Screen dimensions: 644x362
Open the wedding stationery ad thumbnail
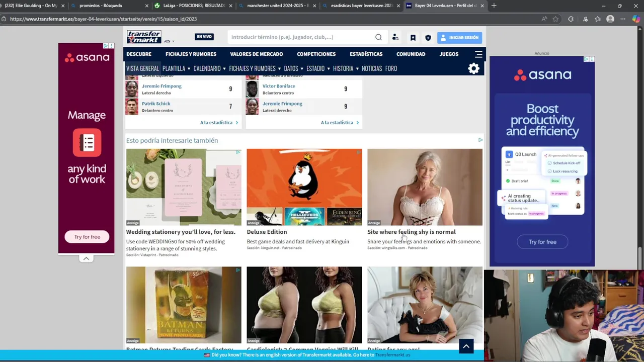[x=184, y=187]
